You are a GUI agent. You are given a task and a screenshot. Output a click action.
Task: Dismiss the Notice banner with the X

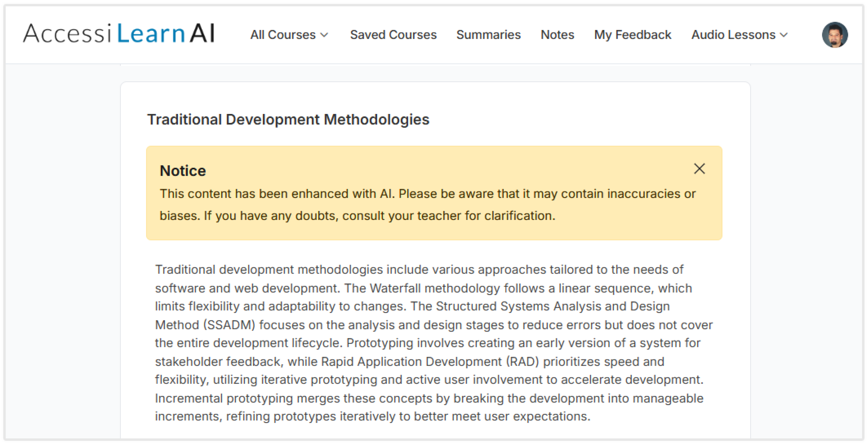(x=699, y=169)
